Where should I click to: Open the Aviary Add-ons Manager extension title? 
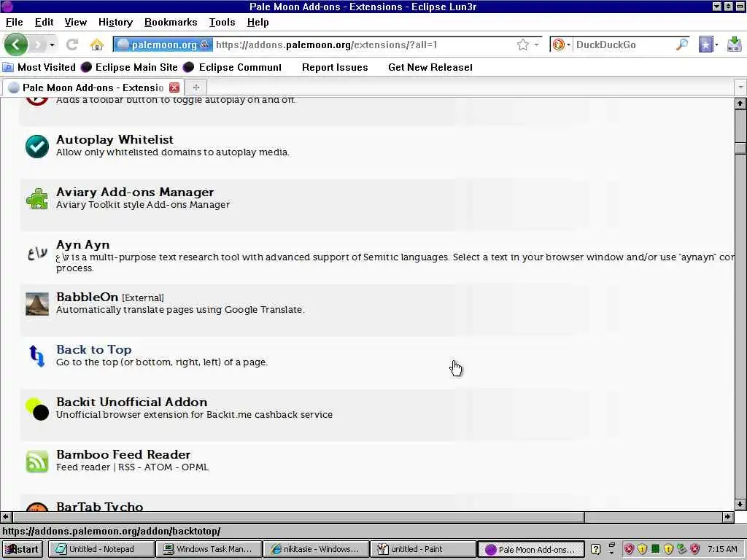[x=135, y=192]
